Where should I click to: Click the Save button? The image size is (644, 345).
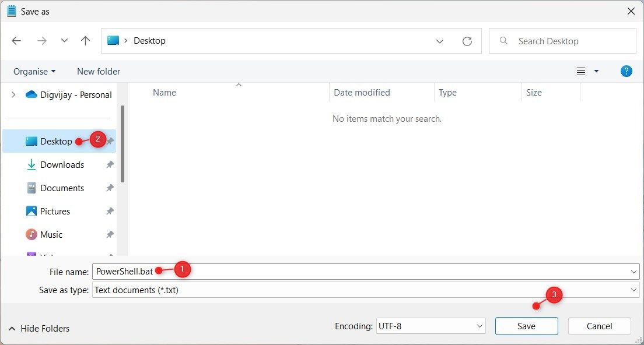[526, 326]
